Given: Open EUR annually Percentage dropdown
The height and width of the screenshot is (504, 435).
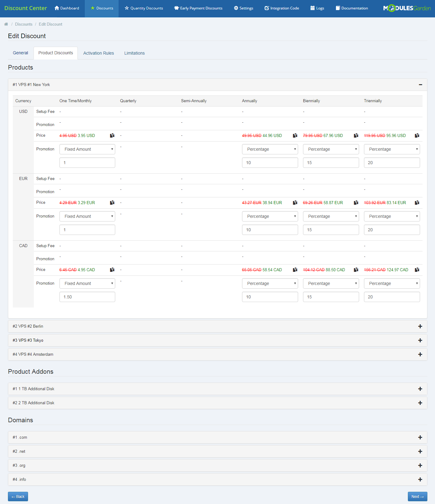Looking at the screenshot, I should (x=270, y=216).
